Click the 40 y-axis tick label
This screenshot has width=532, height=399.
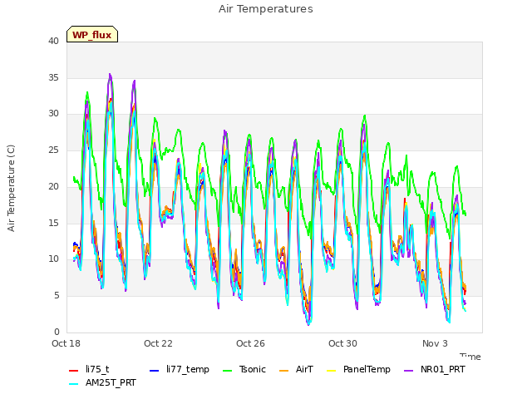tap(53, 41)
